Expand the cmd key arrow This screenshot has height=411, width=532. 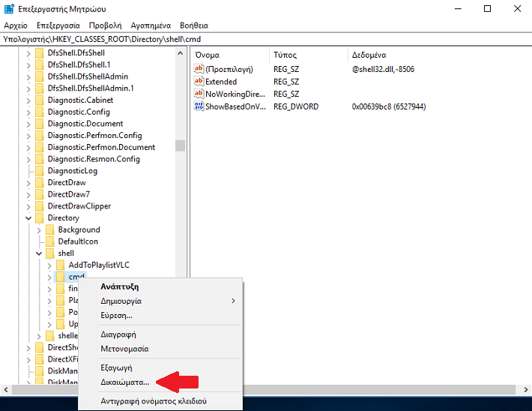(x=49, y=277)
